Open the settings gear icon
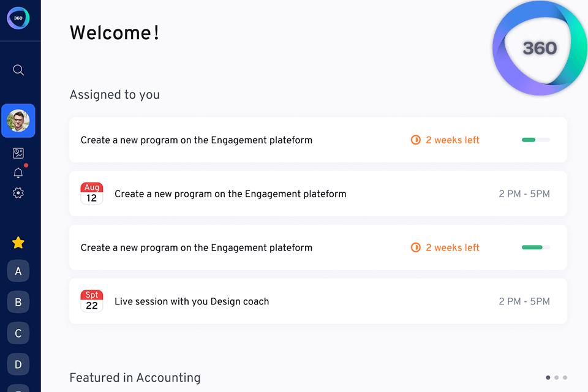This screenshot has width=588, height=392. pos(18,193)
